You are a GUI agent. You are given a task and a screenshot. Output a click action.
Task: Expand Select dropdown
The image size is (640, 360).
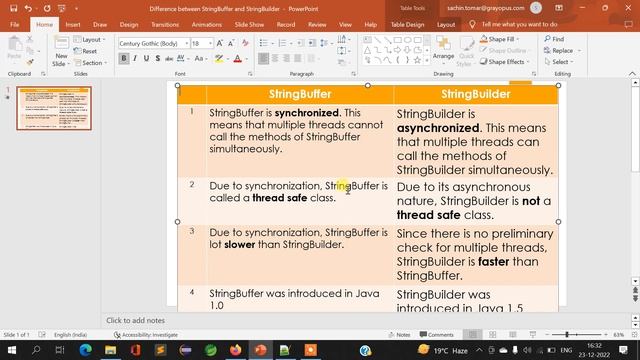pos(559,62)
